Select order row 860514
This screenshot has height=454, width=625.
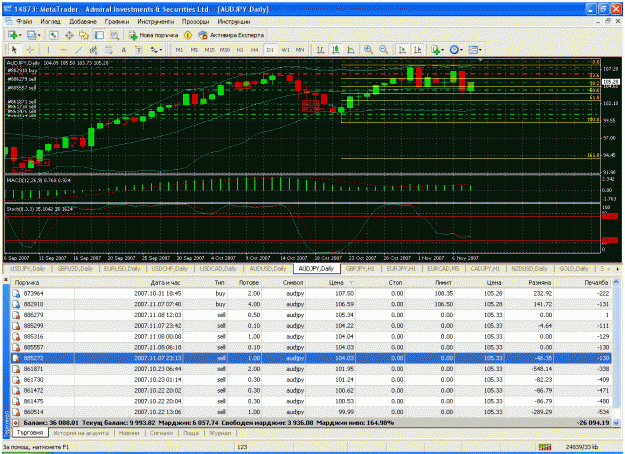[311, 412]
